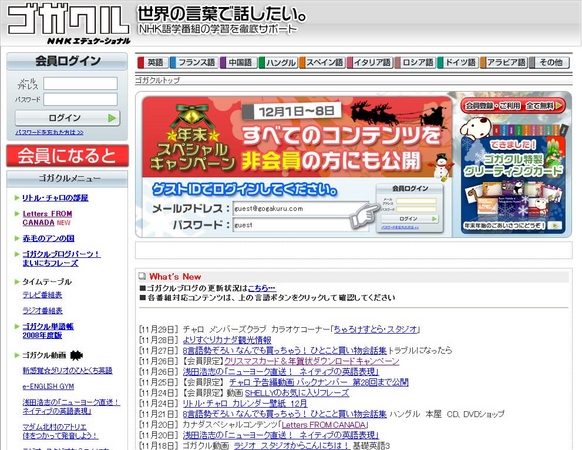582x450 pixels.
Task: Click the What's New document icon
Action: (x=142, y=276)
